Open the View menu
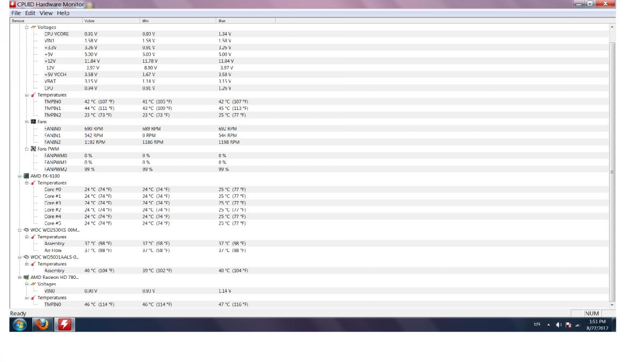Screen dimensions: 644x362 click(x=46, y=13)
